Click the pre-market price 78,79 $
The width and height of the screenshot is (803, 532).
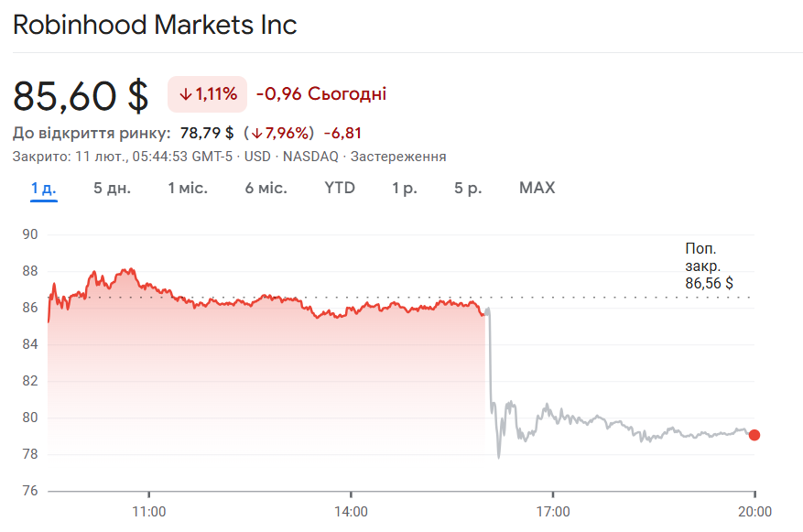207,133
